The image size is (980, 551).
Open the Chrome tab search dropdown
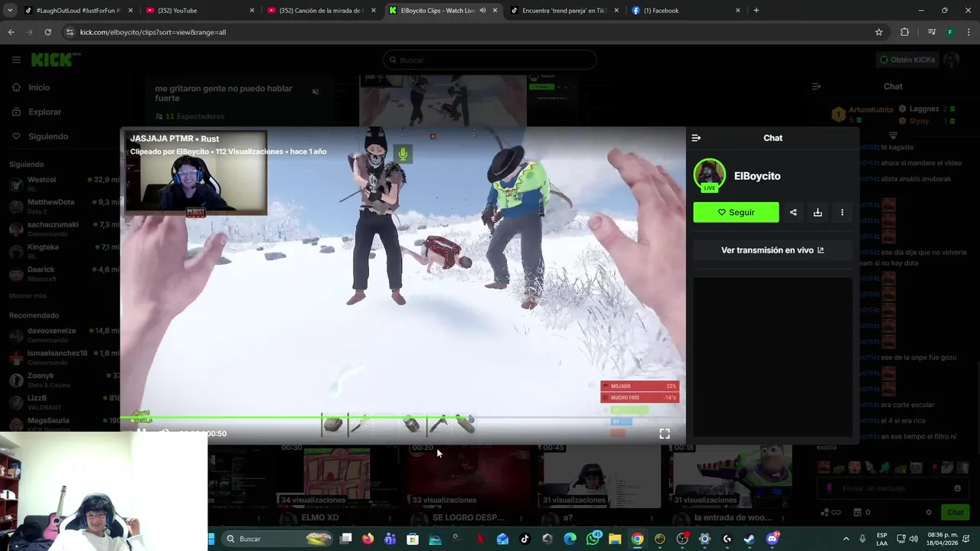click(x=11, y=11)
